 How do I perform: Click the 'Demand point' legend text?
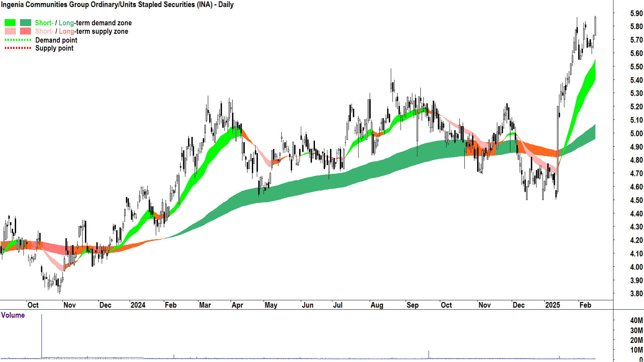pyautogui.click(x=56, y=40)
